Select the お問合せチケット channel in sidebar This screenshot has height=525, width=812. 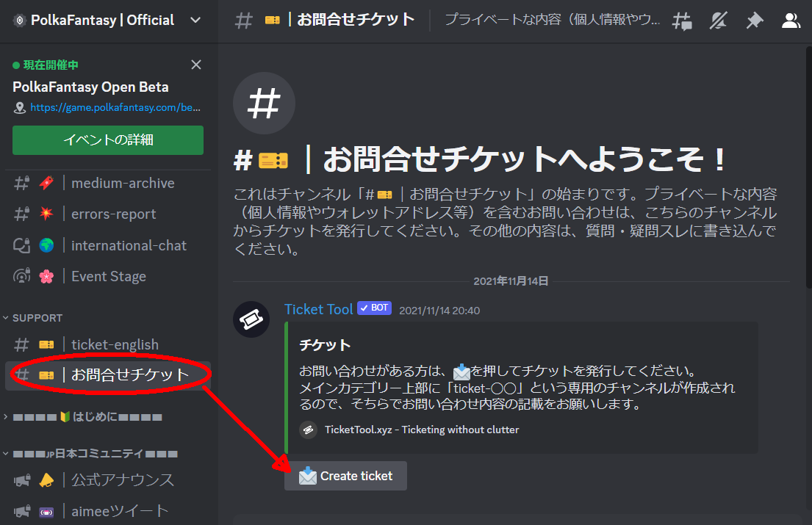coord(108,375)
